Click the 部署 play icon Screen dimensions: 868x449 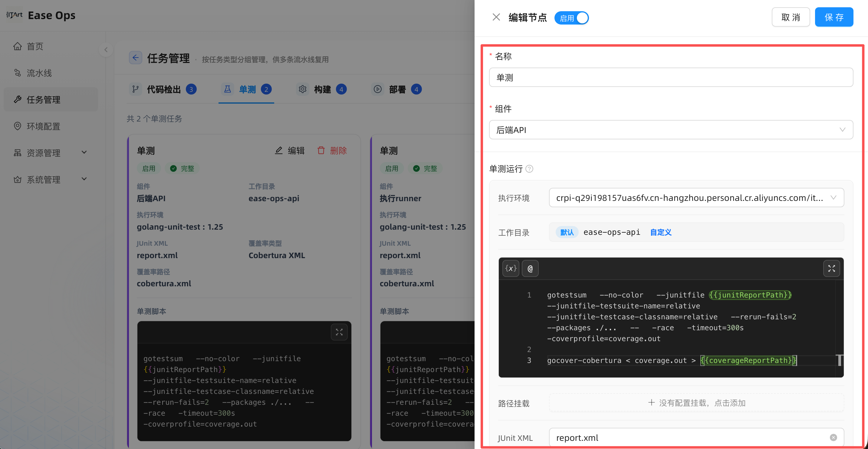[378, 89]
